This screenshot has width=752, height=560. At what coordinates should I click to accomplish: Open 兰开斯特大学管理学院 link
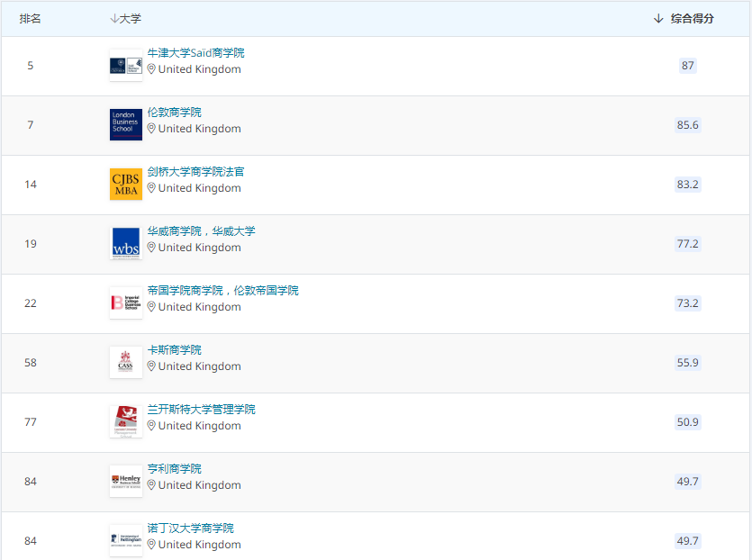(x=201, y=410)
